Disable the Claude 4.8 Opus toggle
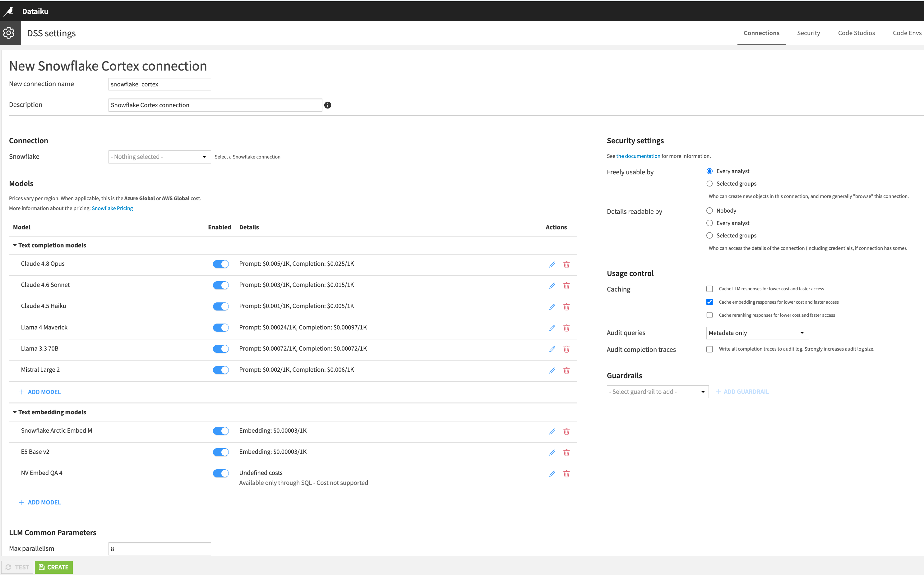 click(x=221, y=264)
